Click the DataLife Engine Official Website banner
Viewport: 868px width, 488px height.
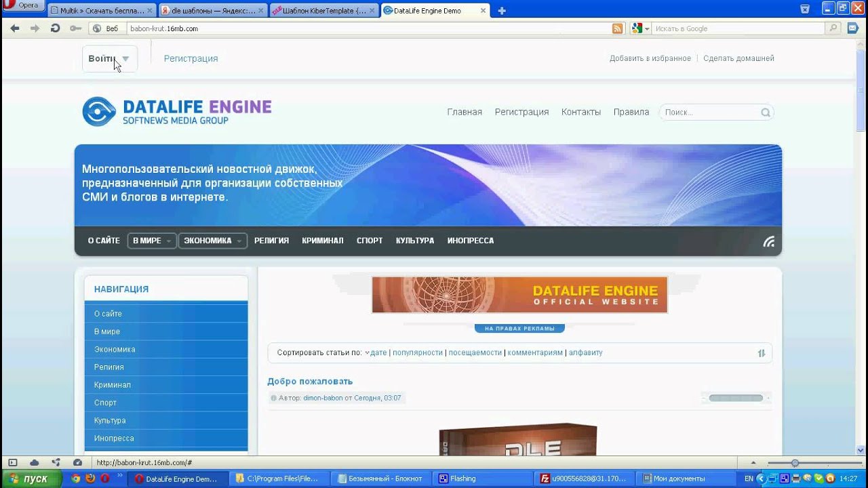pyautogui.click(x=519, y=295)
